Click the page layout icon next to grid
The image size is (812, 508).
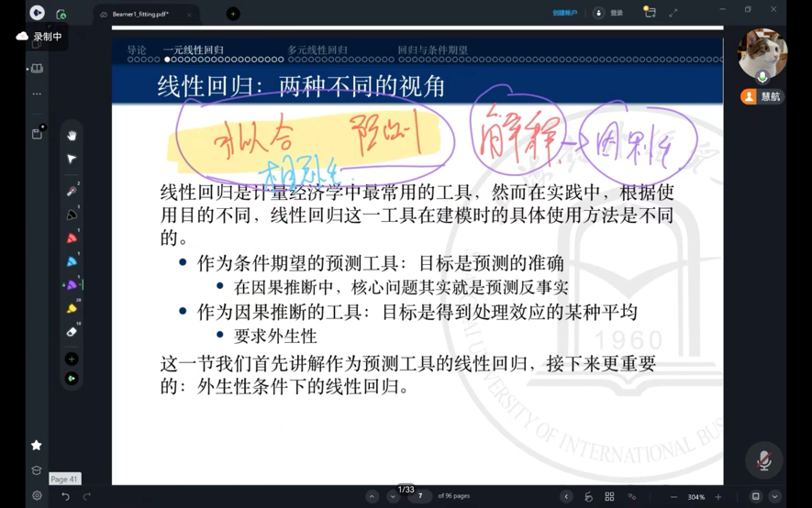point(632,497)
